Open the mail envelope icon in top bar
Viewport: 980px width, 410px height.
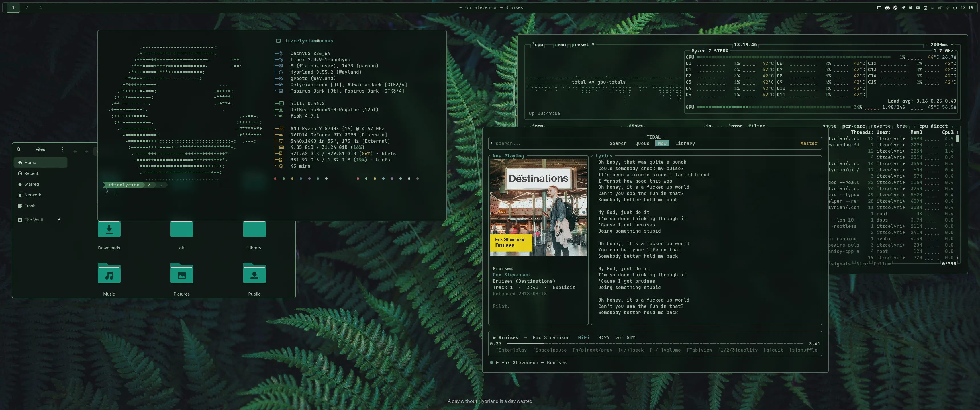pyautogui.click(x=918, y=8)
